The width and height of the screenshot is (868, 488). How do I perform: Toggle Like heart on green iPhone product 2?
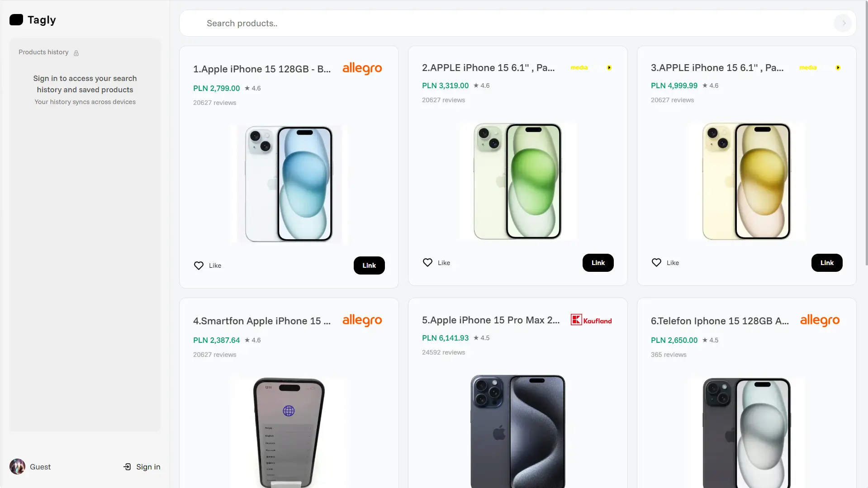tap(428, 263)
